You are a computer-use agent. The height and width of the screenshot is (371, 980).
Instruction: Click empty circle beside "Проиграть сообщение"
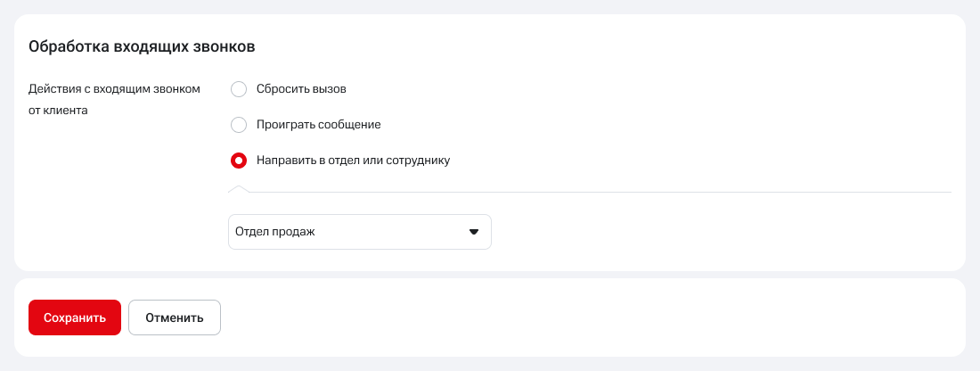239,125
